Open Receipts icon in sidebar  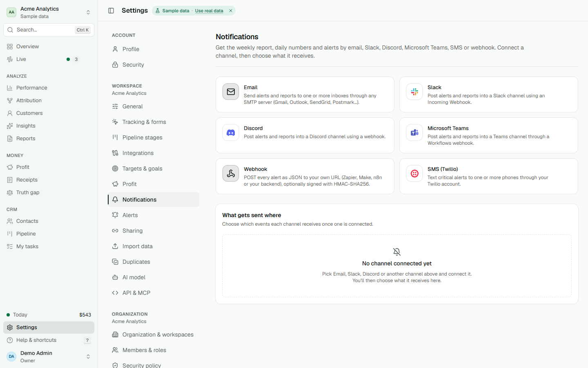click(10, 180)
